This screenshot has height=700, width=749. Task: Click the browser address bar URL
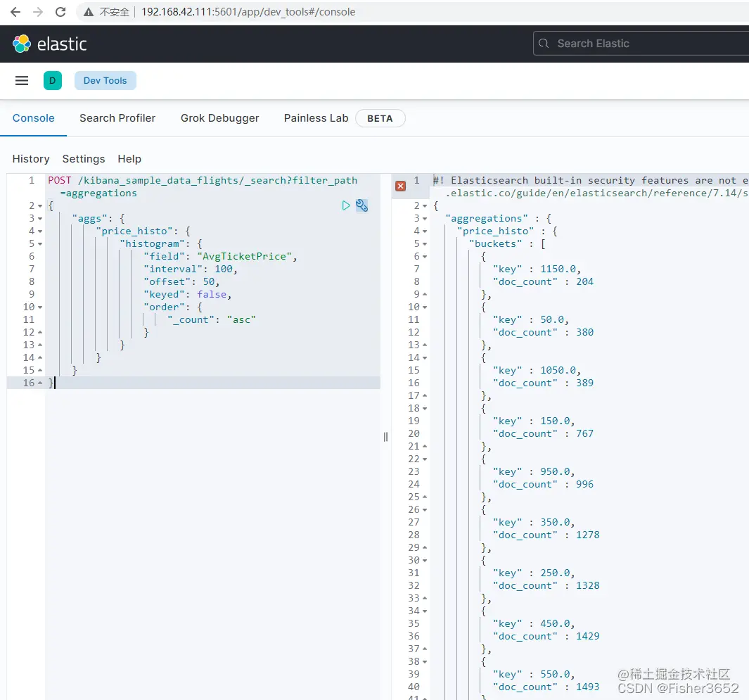pyautogui.click(x=248, y=12)
